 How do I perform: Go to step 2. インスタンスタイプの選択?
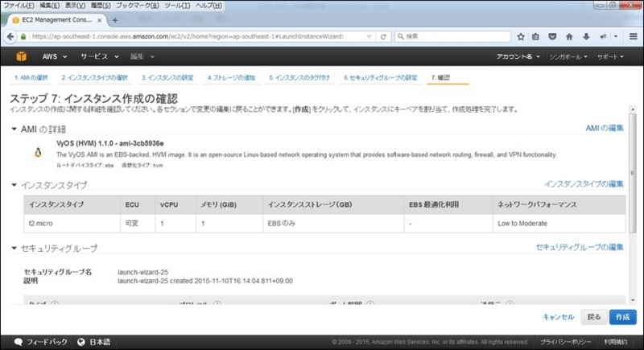point(94,77)
